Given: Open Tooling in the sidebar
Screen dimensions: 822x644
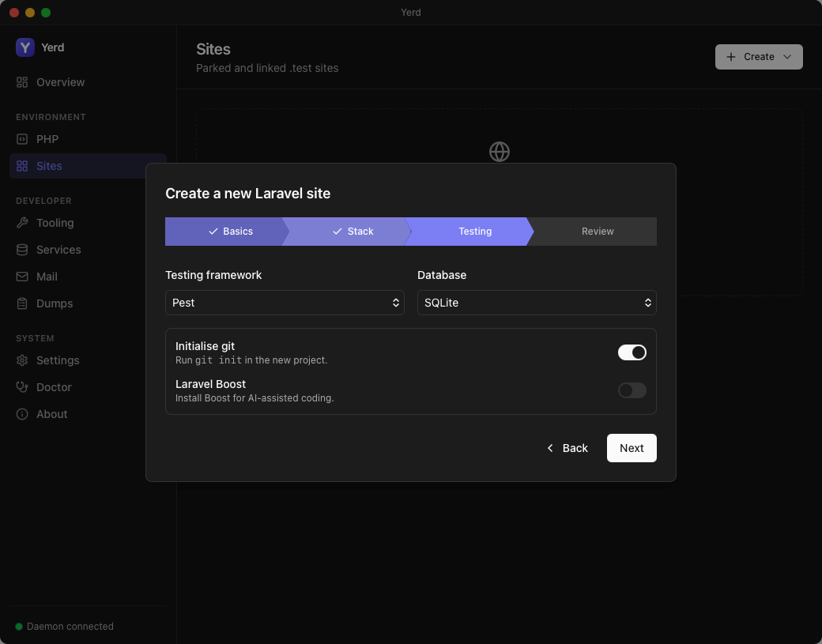Looking at the screenshot, I should (x=88, y=223).
